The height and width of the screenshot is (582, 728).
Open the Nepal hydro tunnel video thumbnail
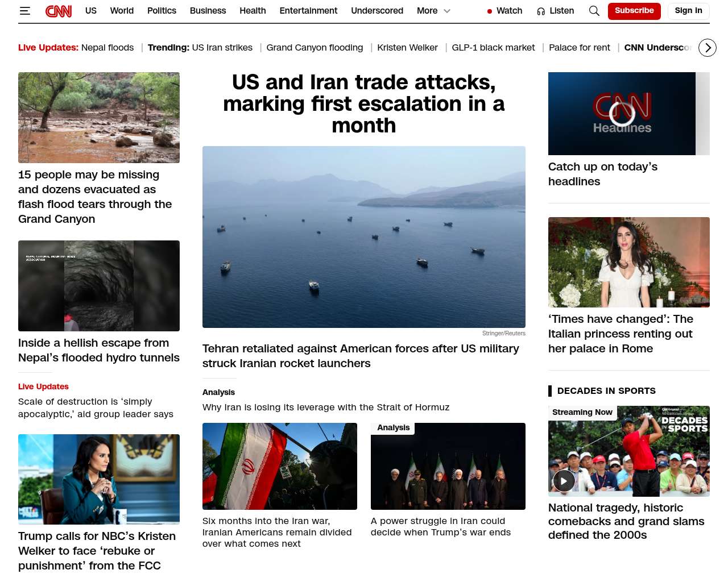pos(99,286)
